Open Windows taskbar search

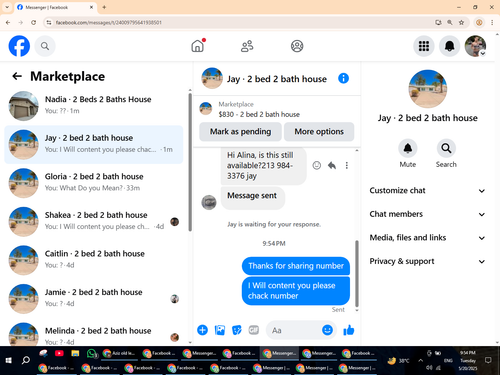click(x=26, y=360)
